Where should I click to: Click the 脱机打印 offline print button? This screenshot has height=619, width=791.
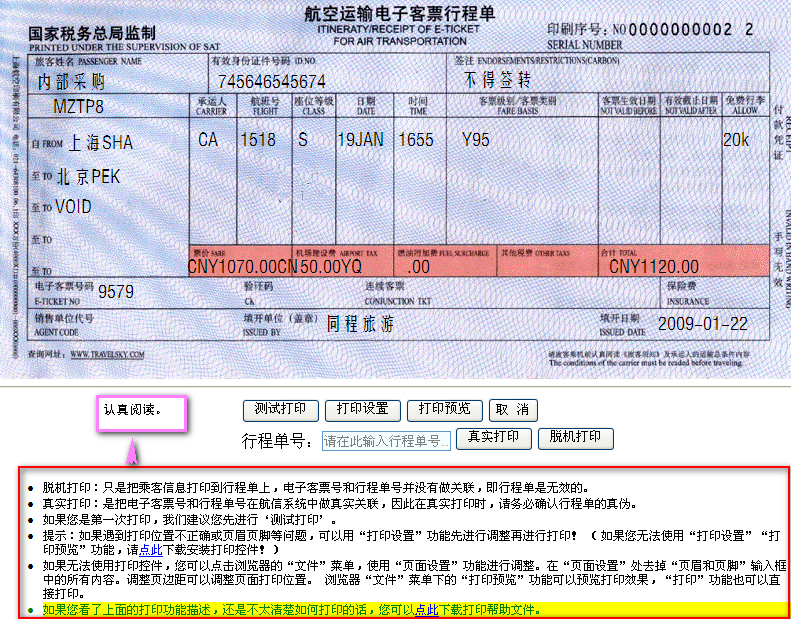pos(576,438)
